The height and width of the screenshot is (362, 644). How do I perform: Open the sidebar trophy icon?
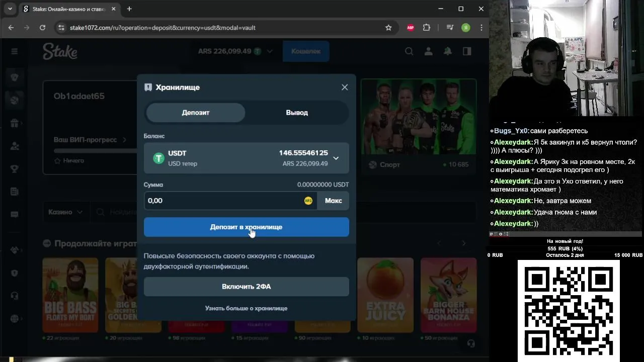[14, 168]
